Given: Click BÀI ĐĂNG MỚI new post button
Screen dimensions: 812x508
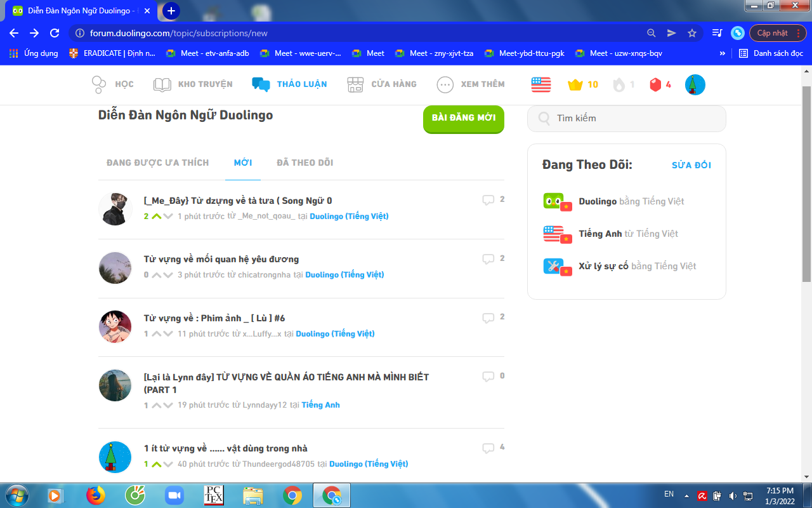Looking at the screenshot, I should point(464,119).
